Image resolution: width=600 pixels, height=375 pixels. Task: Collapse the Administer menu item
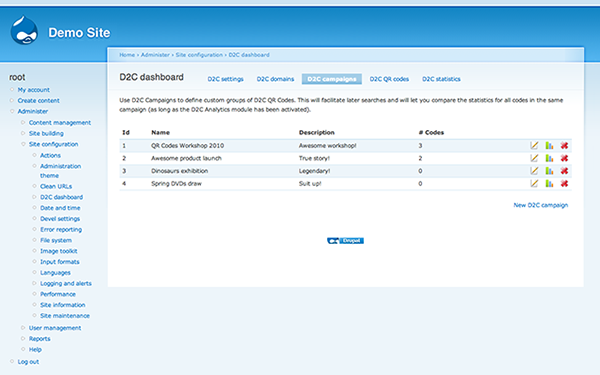pyautogui.click(x=33, y=111)
